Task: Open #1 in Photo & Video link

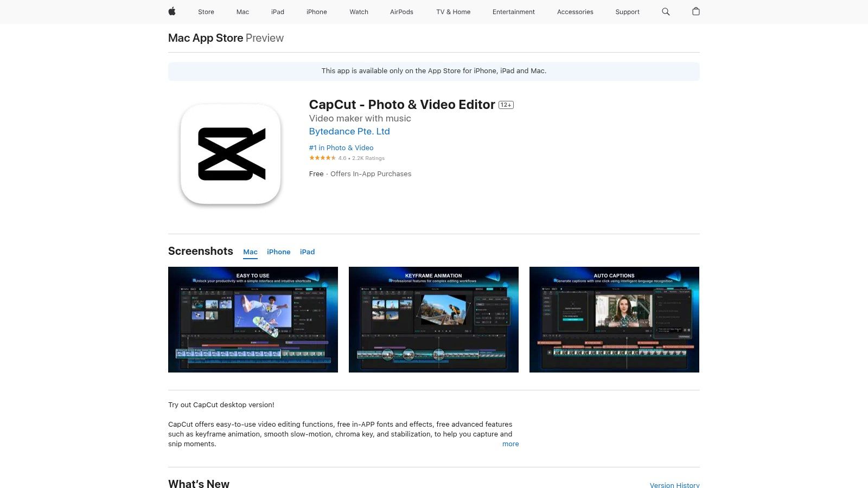Action: click(x=341, y=147)
